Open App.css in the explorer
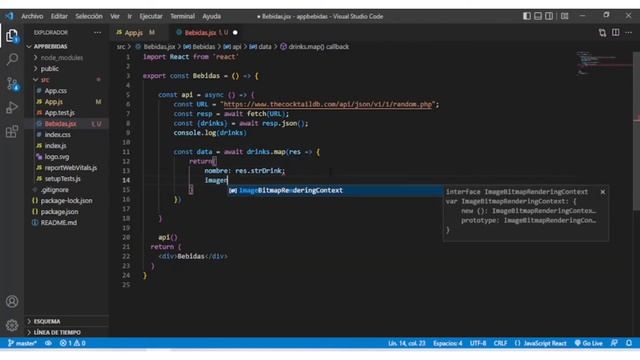640x360 pixels. (67, 91)
